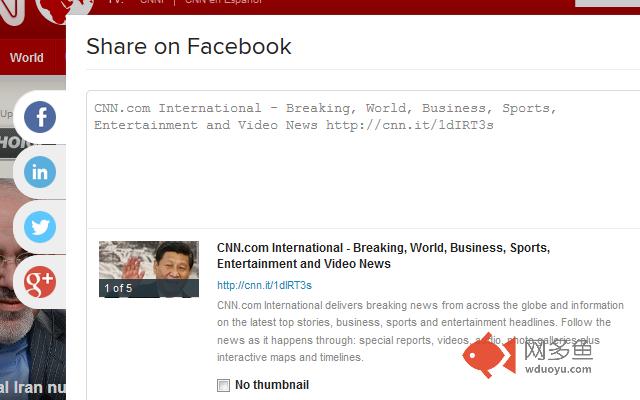Click into the share message text area
The height and width of the screenshot is (400, 640).
pos(360,170)
